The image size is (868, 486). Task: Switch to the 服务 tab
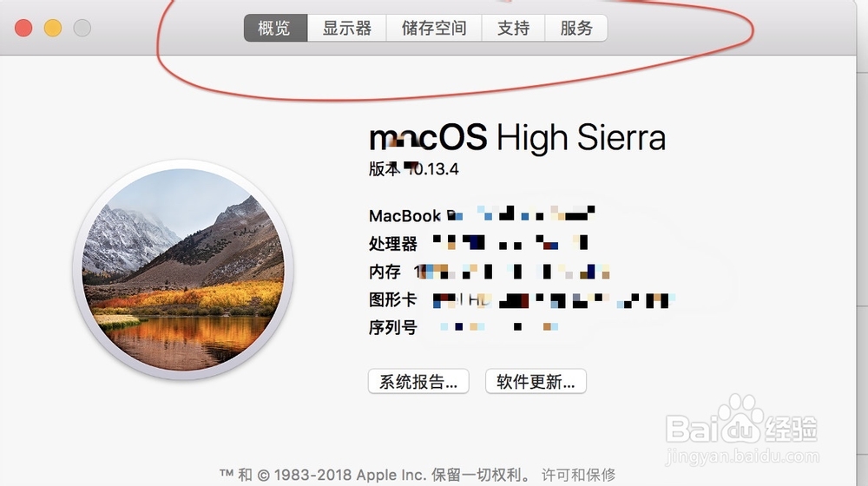click(576, 29)
